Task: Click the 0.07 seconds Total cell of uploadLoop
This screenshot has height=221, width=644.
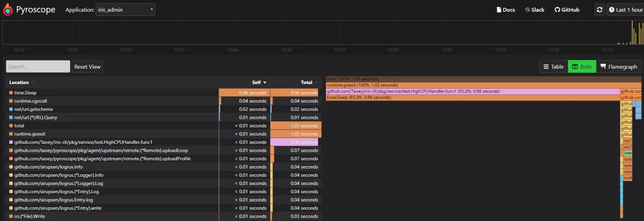Action: click(x=295, y=150)
